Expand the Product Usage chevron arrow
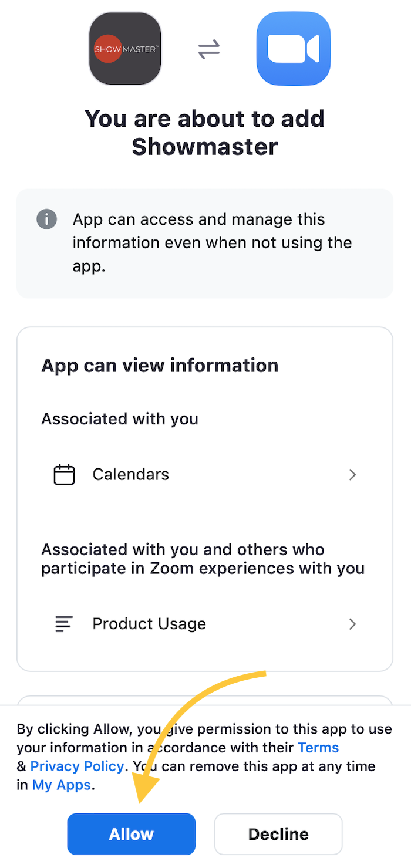This screenshot has width=411, height=868. pyautogui.click(x=352, y=624)
